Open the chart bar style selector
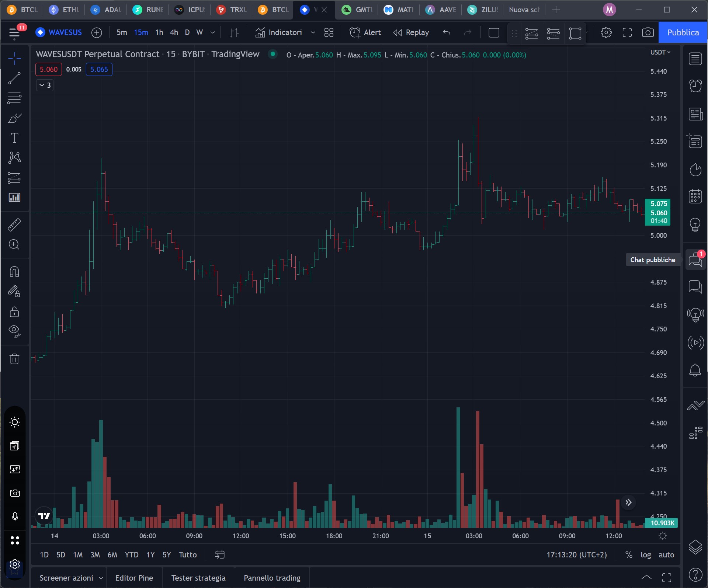 click(235, 32)
